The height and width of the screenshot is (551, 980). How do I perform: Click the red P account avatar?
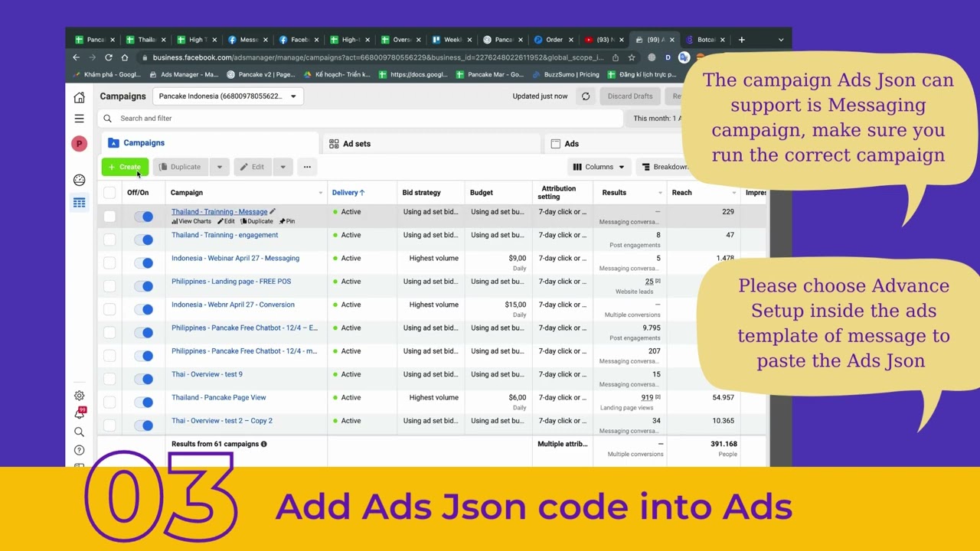click(x=79, y=144)
